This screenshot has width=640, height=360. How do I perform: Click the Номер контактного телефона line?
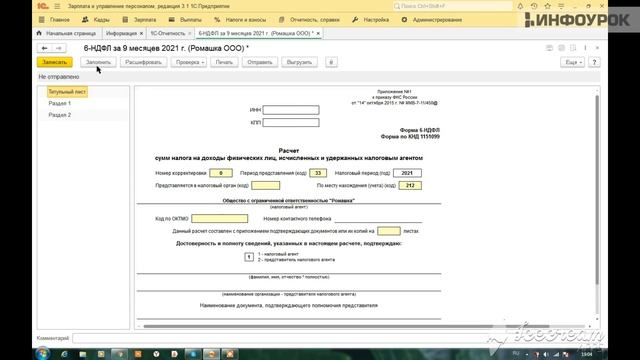pos(378,219)
